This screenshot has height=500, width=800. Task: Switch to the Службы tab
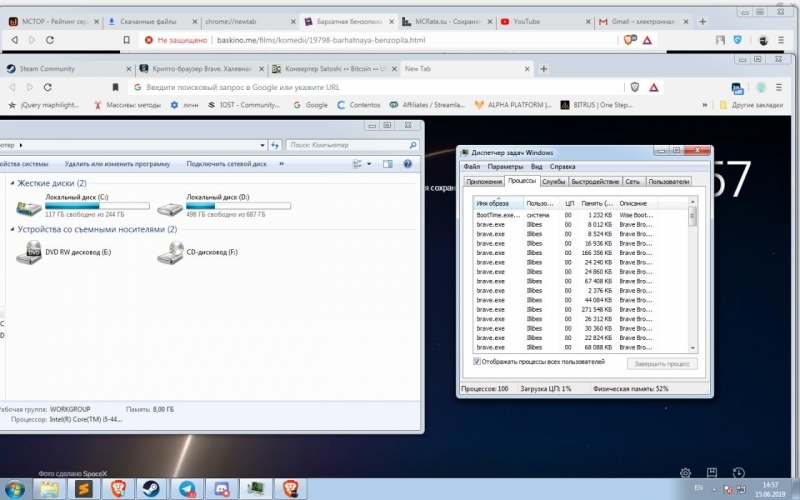[x=554, y=182]
